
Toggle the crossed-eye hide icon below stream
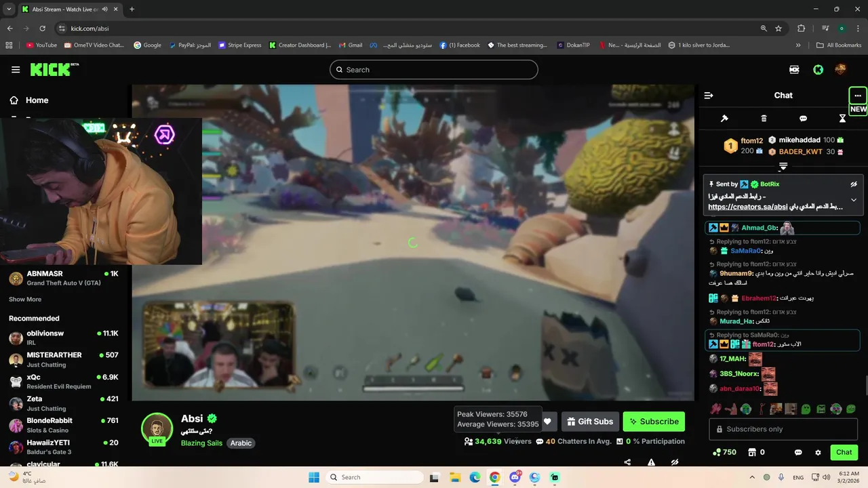675,462
